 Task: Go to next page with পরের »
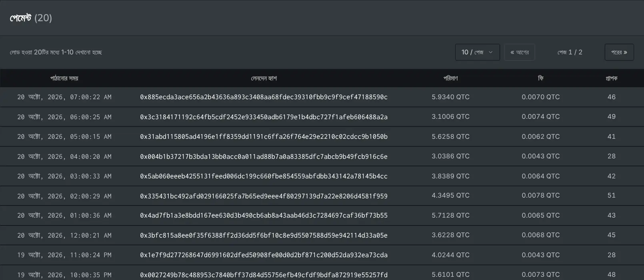tap(619, 52)
